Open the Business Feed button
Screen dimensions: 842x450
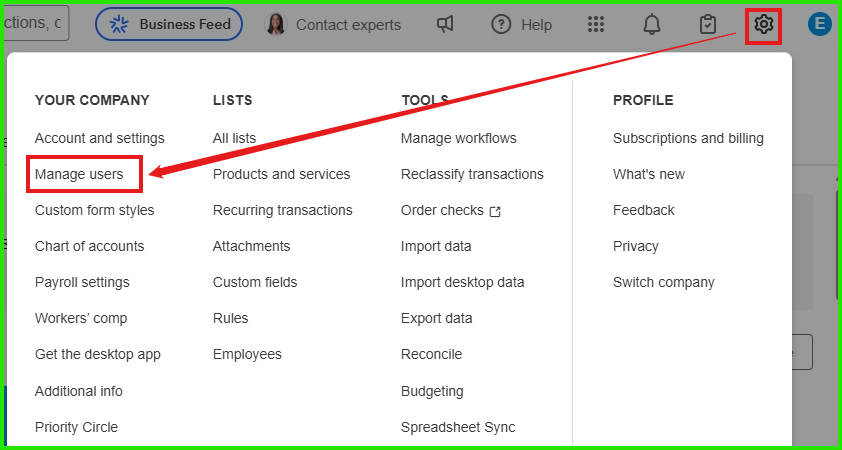(169, 24)
